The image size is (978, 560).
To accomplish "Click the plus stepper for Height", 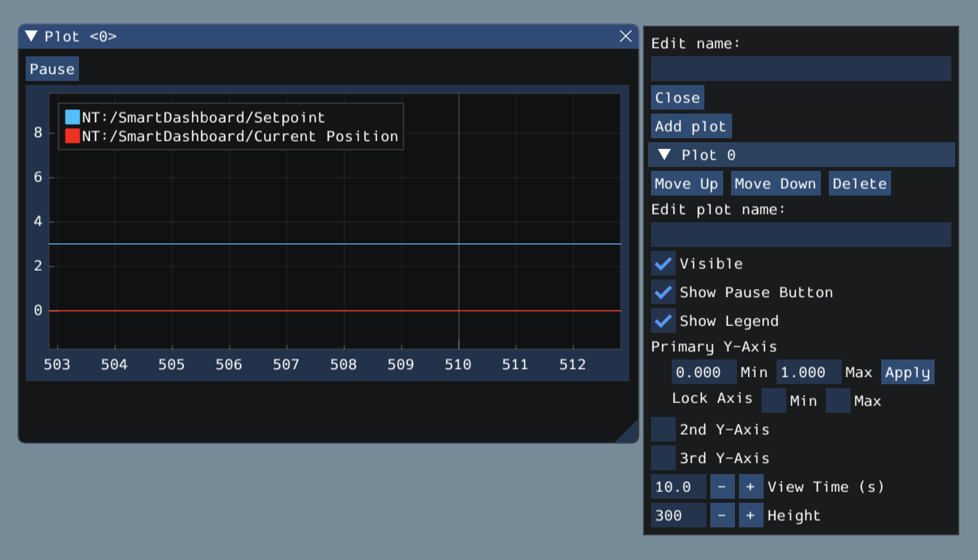I will (751, 515).
